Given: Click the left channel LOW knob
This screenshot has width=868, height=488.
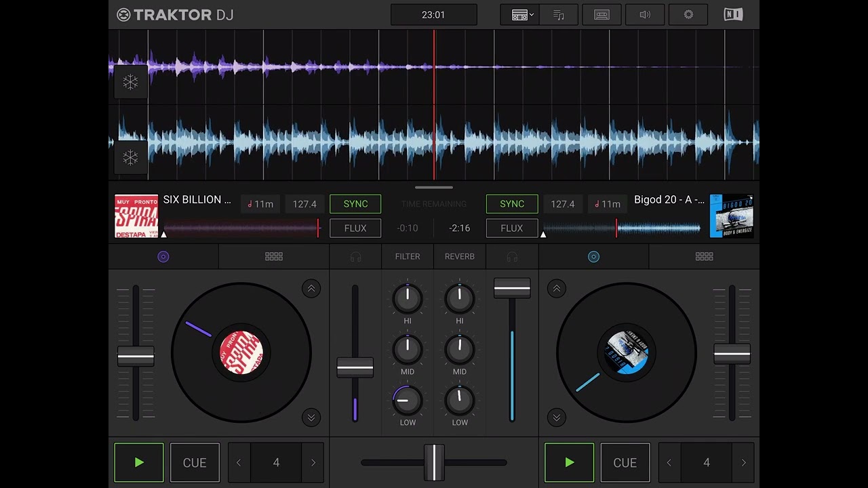Looking at the screenshot, I should coord(408,401).
